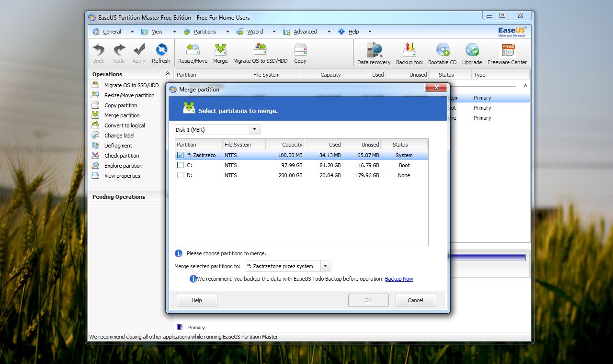Open the Advanced menu
This screenshot has width=613, height=364.
point(305,32)
